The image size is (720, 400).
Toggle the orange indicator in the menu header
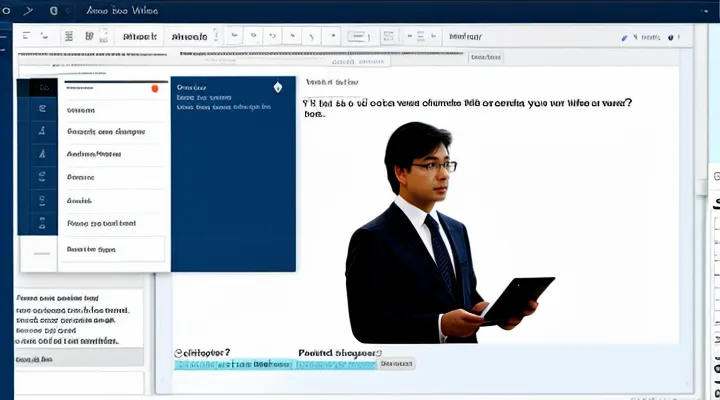[153, 88]
